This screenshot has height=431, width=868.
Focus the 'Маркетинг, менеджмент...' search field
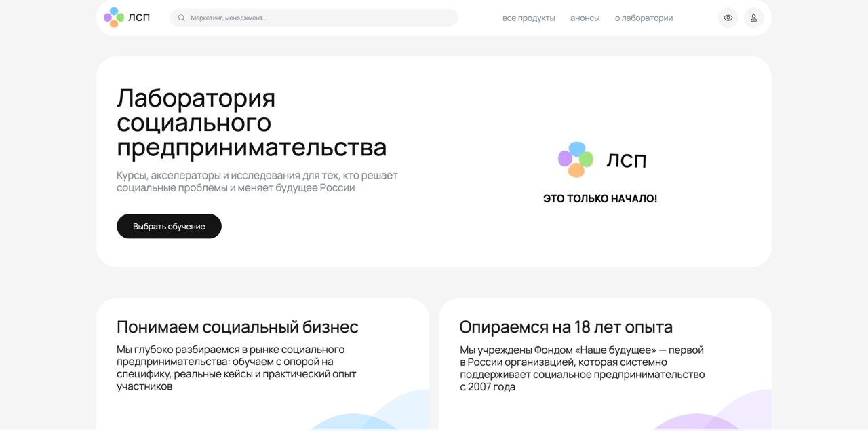pos(319,18)
